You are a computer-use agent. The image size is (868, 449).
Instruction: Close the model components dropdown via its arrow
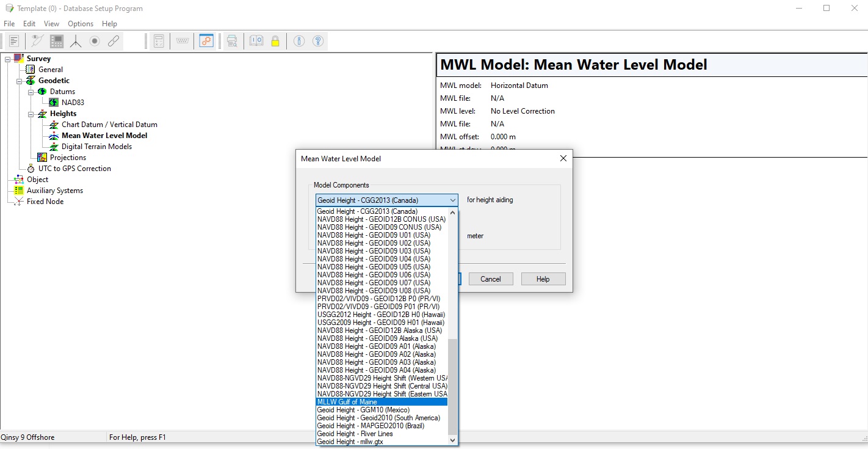(x=452, y=200)
